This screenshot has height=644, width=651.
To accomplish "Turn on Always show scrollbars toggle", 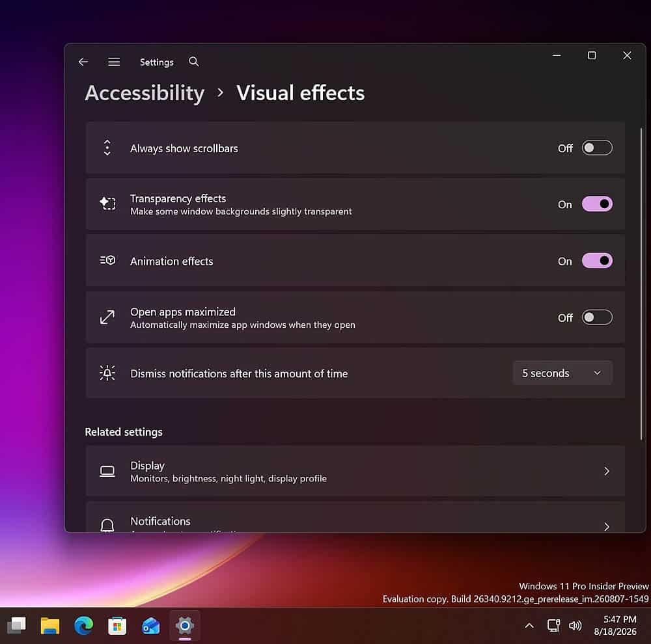I will [597, 148].
